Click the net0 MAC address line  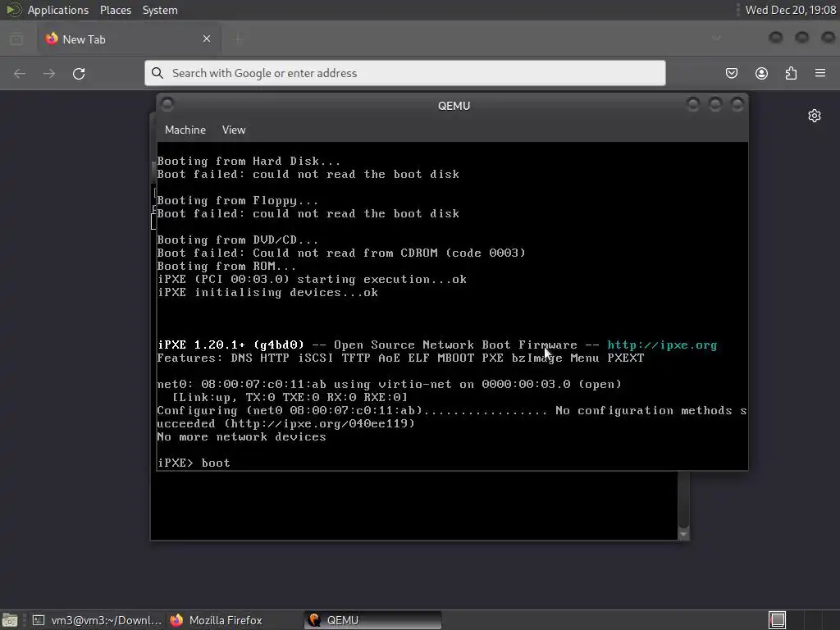pyautogui.click(x=389, y=384)
